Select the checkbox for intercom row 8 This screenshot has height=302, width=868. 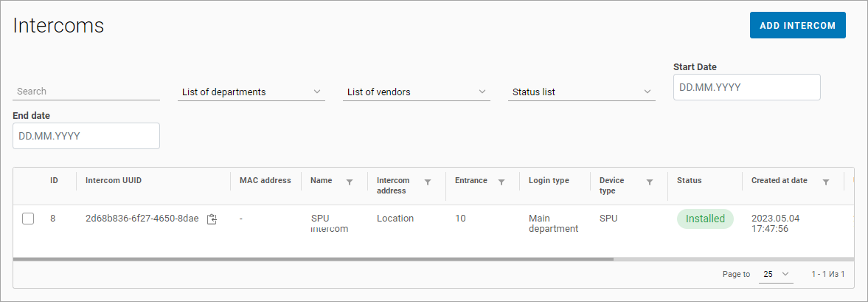pyautogui.click(x=28, y=219)
